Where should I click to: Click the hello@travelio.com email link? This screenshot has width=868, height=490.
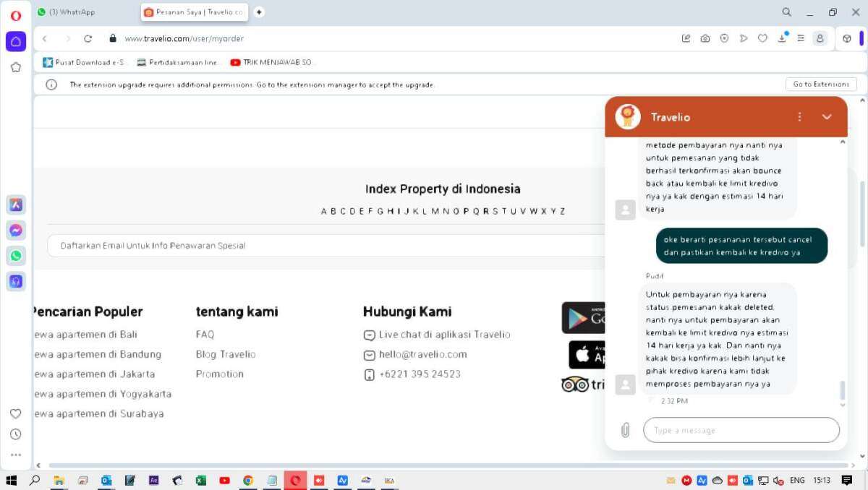(423, 354)
